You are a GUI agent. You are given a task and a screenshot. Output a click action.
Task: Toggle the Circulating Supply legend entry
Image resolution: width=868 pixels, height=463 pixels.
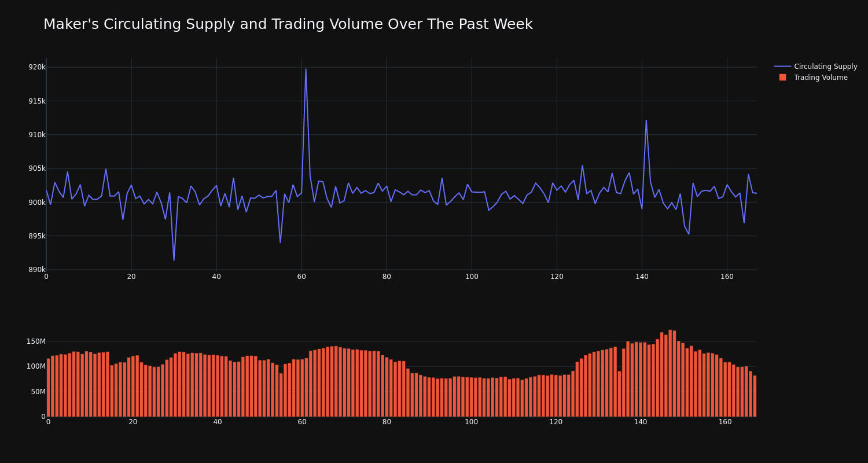tap(815, 67)
